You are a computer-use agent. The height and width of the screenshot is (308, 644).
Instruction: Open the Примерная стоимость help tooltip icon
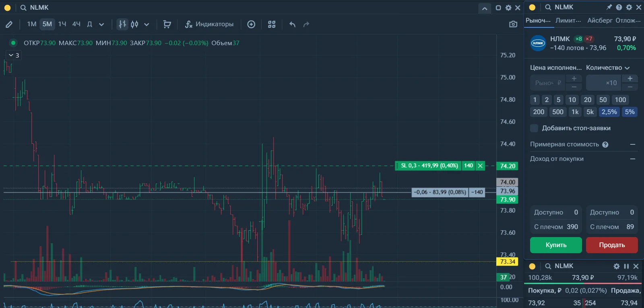[x=605, y=145]
